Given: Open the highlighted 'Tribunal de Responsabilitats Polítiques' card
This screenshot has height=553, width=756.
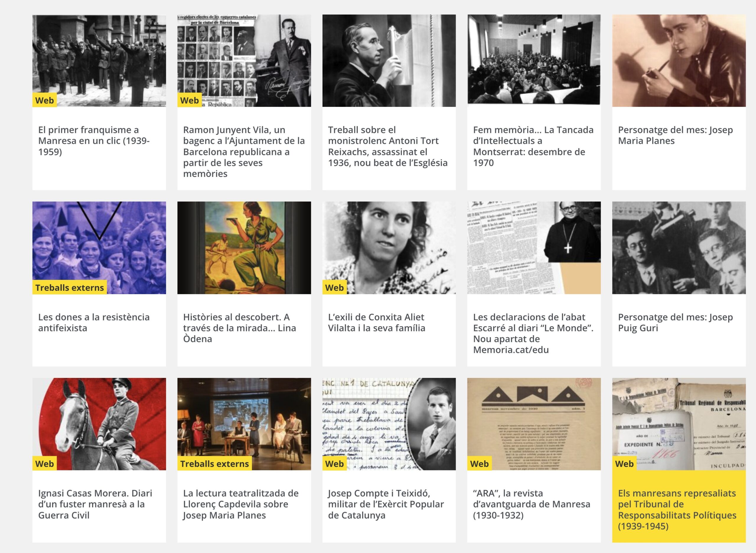Looking at the screenshot, I should click(x=677, y=509).
